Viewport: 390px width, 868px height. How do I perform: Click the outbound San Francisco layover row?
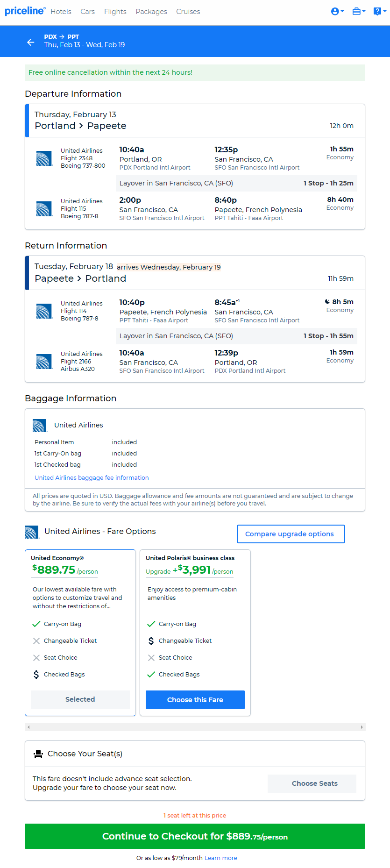click(x=236, y=183)
